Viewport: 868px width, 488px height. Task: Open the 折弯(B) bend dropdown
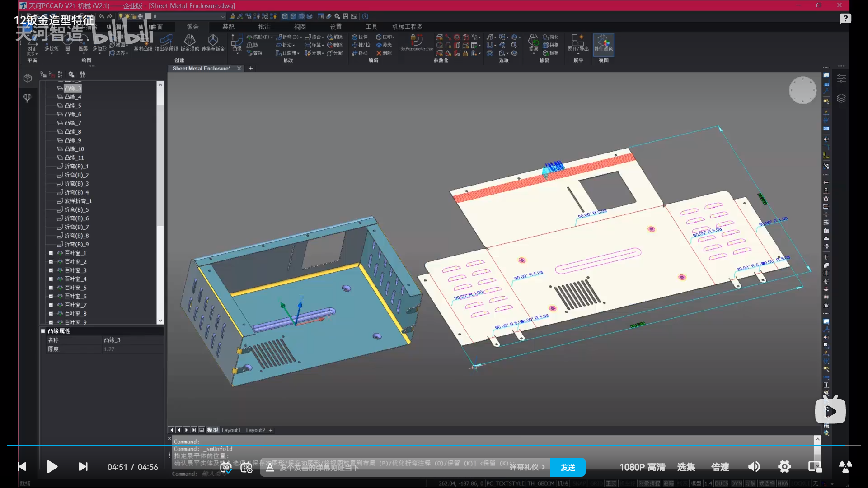(x=288, y=37)
